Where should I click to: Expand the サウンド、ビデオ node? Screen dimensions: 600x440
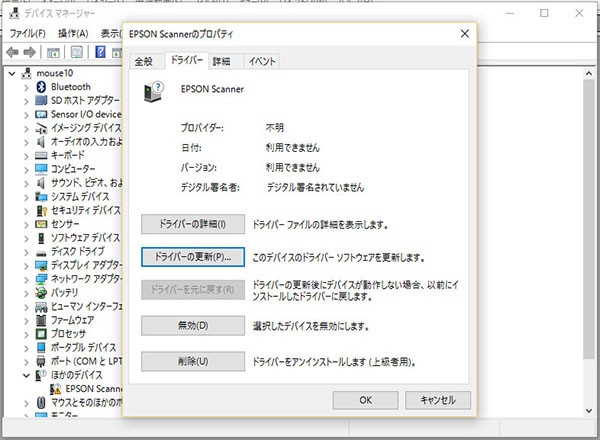click(x=26, y=184)
